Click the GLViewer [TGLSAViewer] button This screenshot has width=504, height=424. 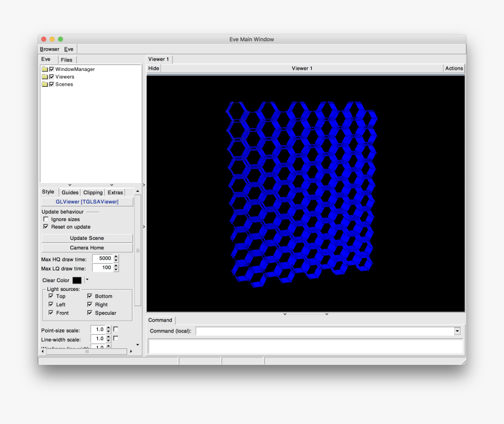click(x=87, y=202)
